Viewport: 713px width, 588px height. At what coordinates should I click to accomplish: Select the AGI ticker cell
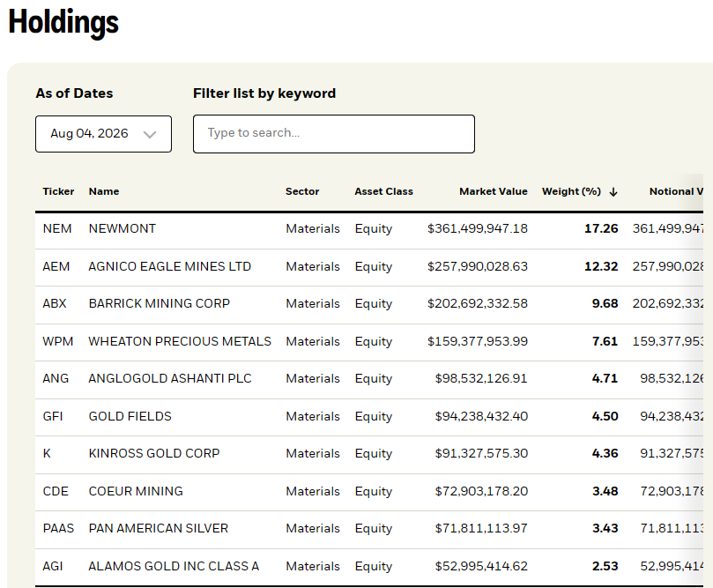53,566
